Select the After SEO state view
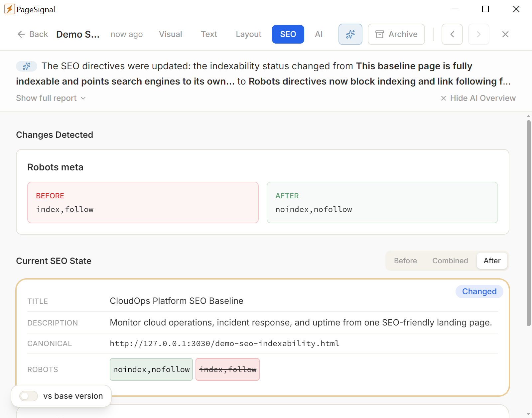 pyautogui.click(x=492, y=261)
